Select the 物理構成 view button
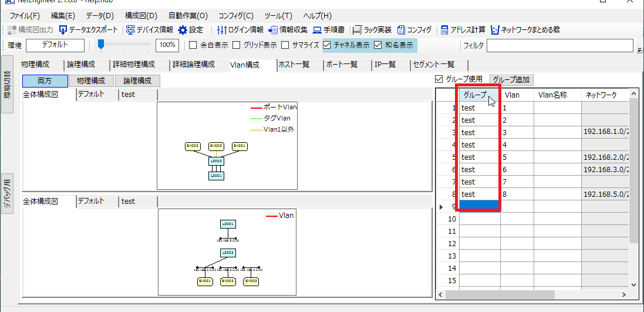 pos(91,81)
